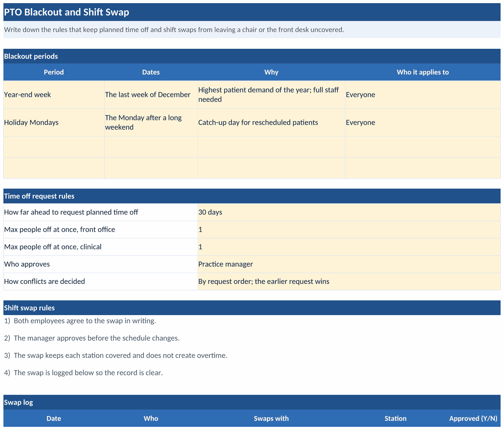The image size is (504, 430).
Task: Click the 'Dates' column header in Blackout periods
Action: 151,72
